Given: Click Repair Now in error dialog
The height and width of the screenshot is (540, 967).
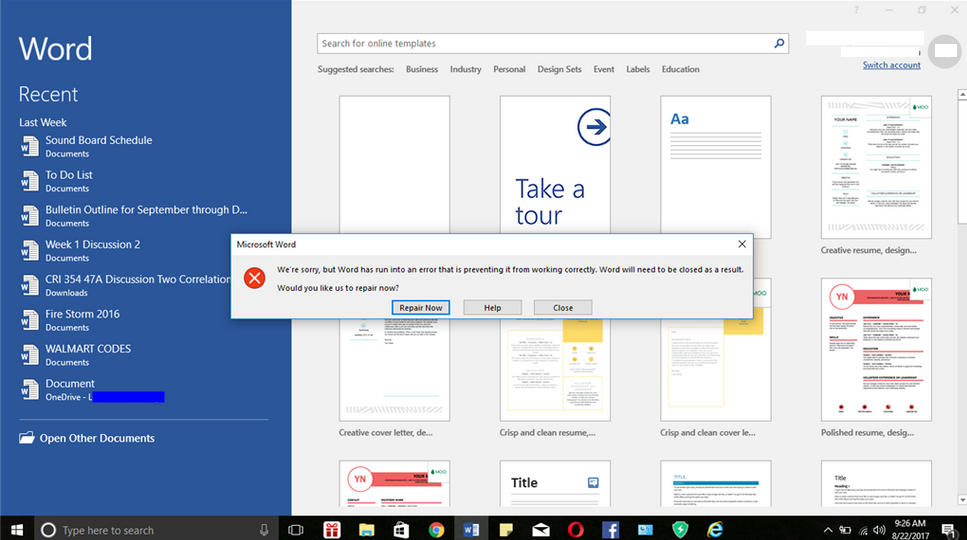Looking at the screenshot, I should tap(421, 308).
